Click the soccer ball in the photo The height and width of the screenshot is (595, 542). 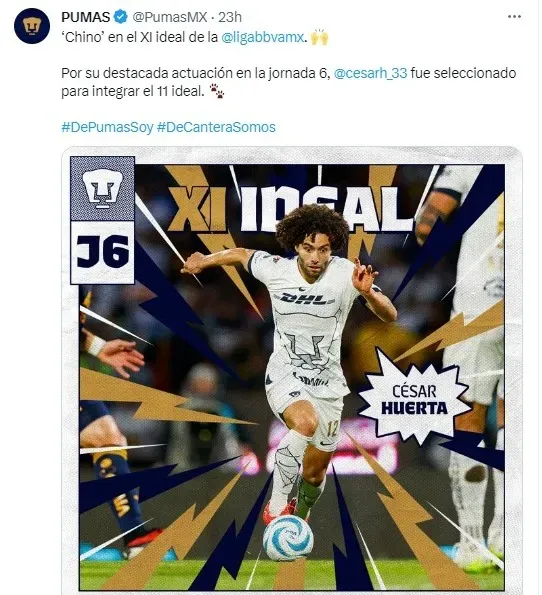click(x=288, y=538)
